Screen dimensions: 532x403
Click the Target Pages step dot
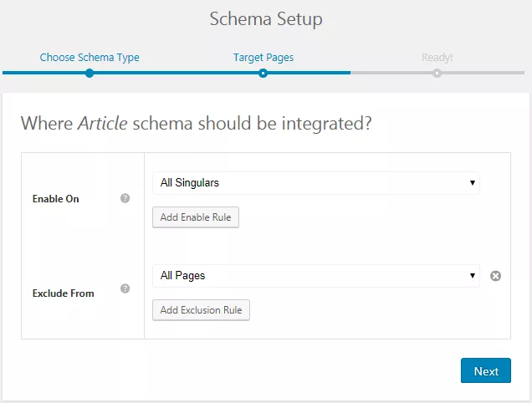(x=263, y=73)
